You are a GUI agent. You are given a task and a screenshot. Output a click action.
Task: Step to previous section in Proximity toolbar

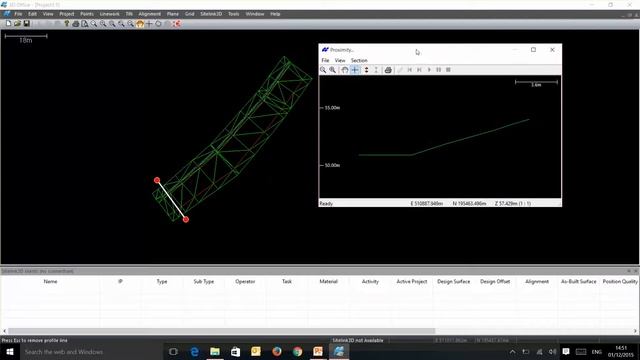tap(419, 70)
